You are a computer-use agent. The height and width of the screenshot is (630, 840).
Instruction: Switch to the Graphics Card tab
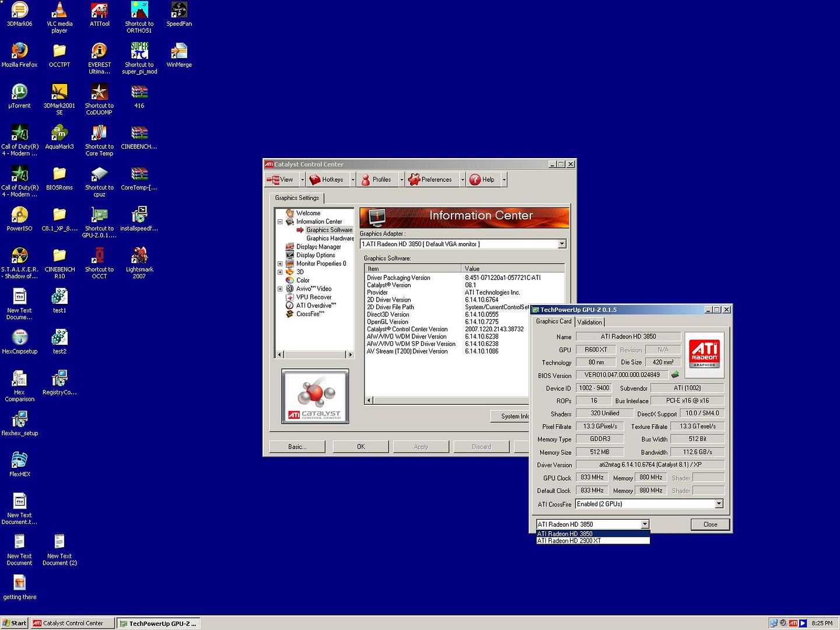(x=554, y=321)
